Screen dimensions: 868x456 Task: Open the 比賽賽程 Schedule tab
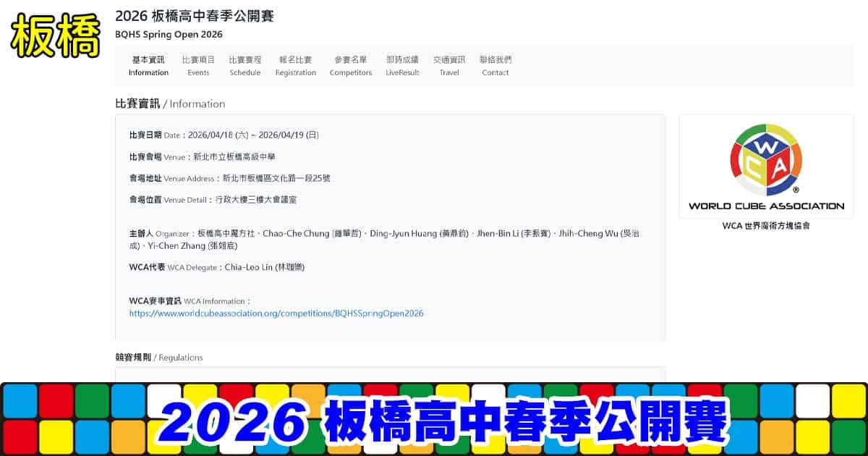pos(245,66)
